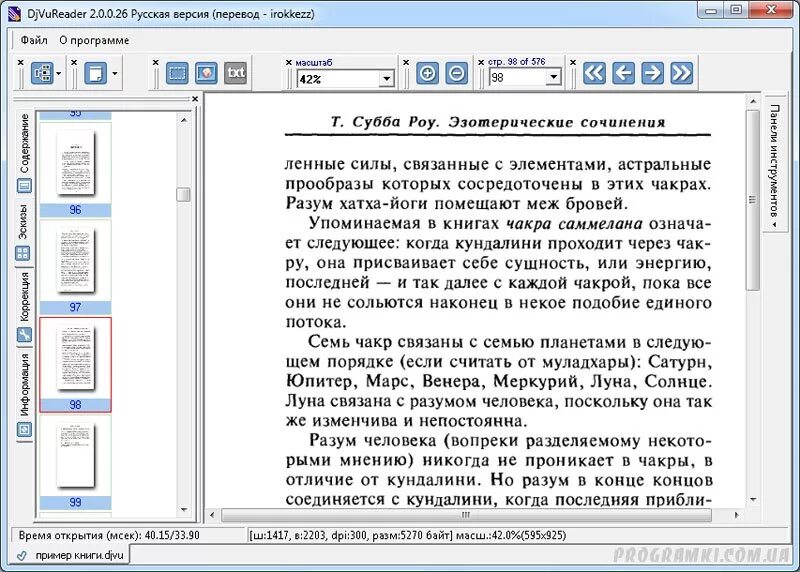Click the 42% zoom value field
Image resolution: width=800 pixels, height=572 pixels.
click(x=339, y=79)
